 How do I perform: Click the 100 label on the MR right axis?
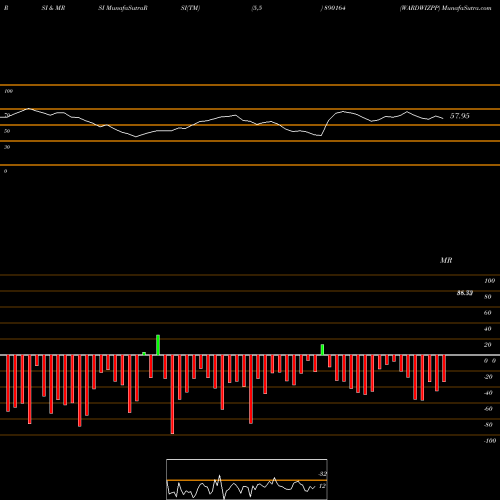click(x=490, y=281)
